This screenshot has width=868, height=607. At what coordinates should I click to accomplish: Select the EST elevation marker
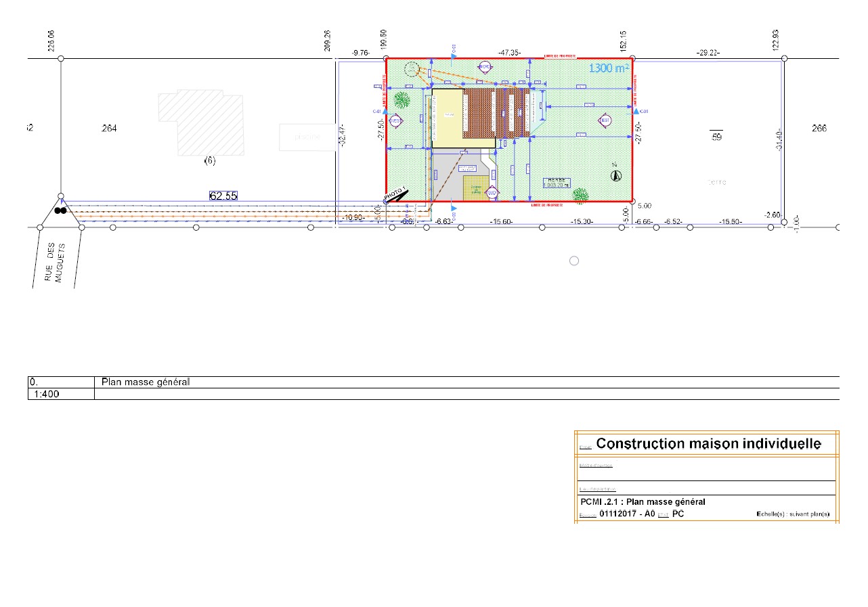tap(605, 120)
